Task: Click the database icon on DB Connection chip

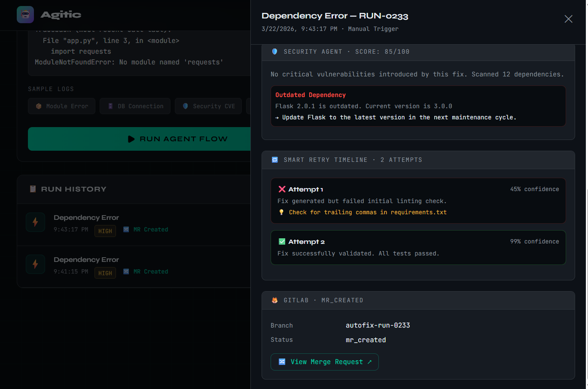Action: (x=110, y=106)
